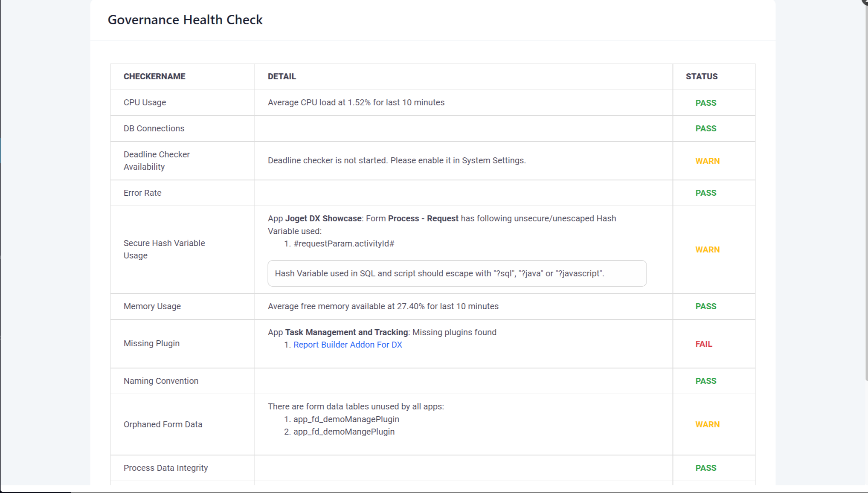The height and width of the screenshot is (493, 868).
Task: Click the WARN status for Secure Hash Variable
Action: (707, 249)
